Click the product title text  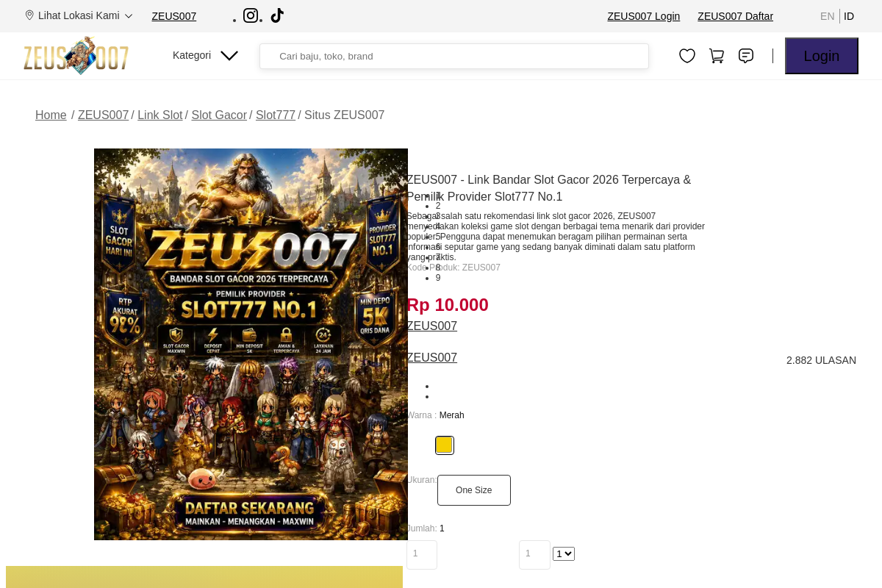tap(549, 188)
